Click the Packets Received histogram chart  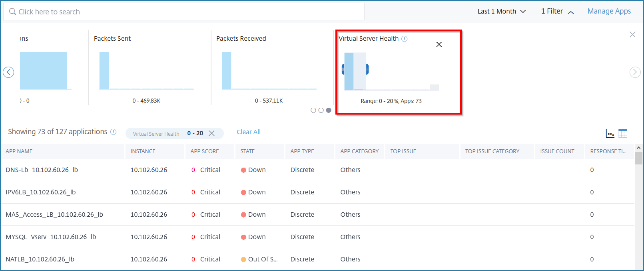269,71
